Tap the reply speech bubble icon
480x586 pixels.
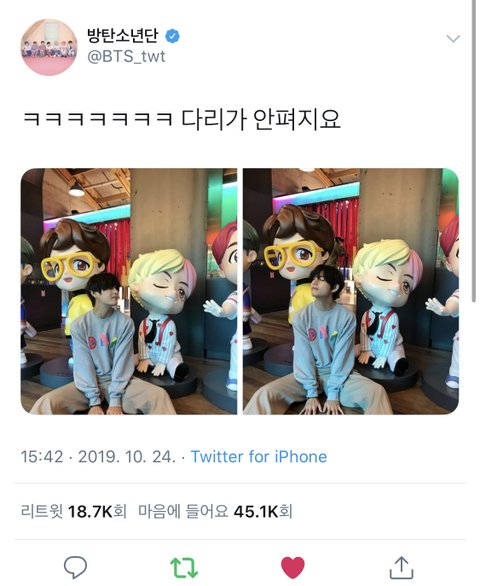[x=75, y=567]
